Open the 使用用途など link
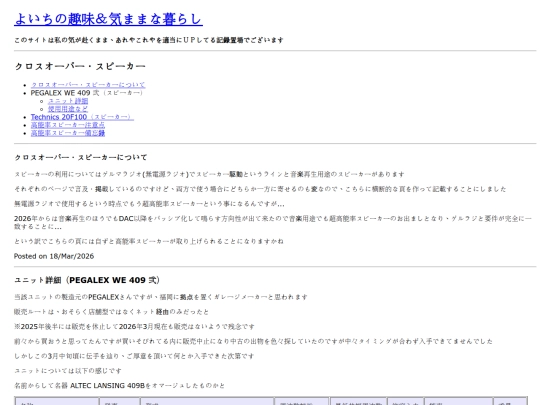Image resolution: width=540 pixels, height=405 pixels. pos(68,109)
